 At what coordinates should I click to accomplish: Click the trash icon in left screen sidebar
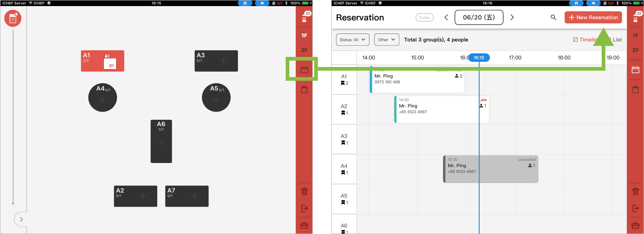(x=304, y=191)
